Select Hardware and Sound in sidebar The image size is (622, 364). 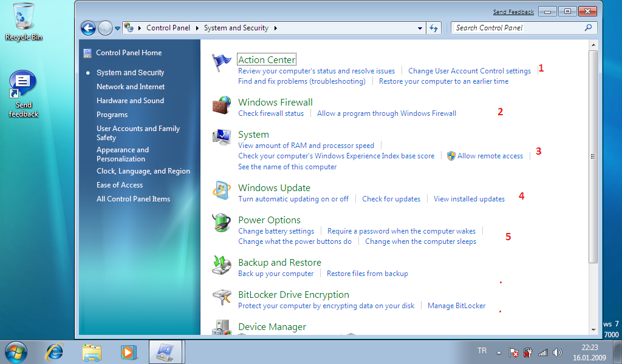[x=130, y=101]
